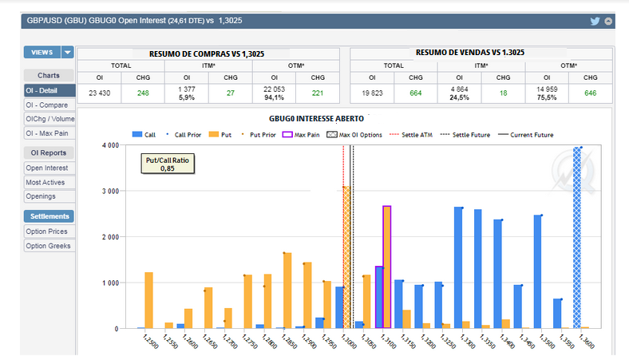Click the VIEWS button
This screenshot has height=364, width=629.
click(42, 52)
